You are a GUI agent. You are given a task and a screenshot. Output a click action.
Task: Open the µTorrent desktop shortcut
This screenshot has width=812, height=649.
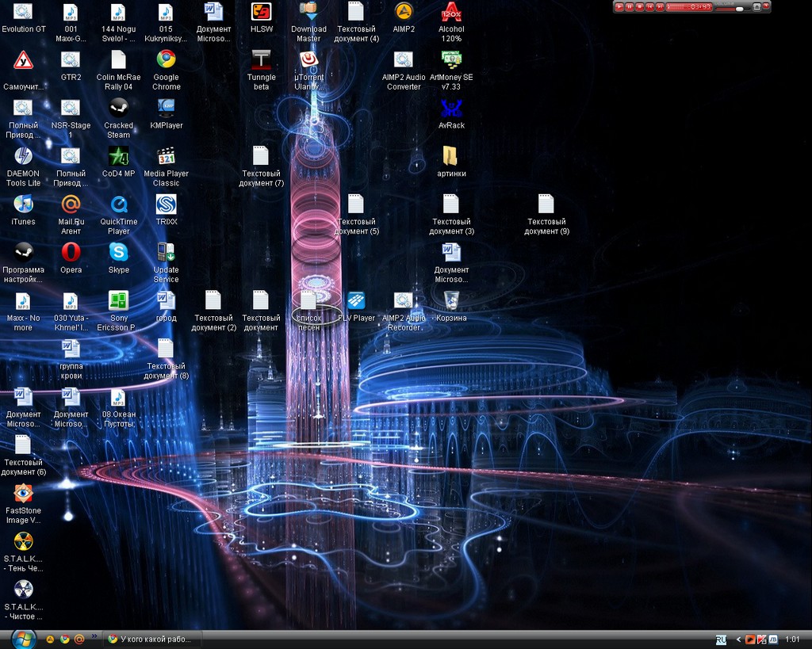(x=308, y=60)
